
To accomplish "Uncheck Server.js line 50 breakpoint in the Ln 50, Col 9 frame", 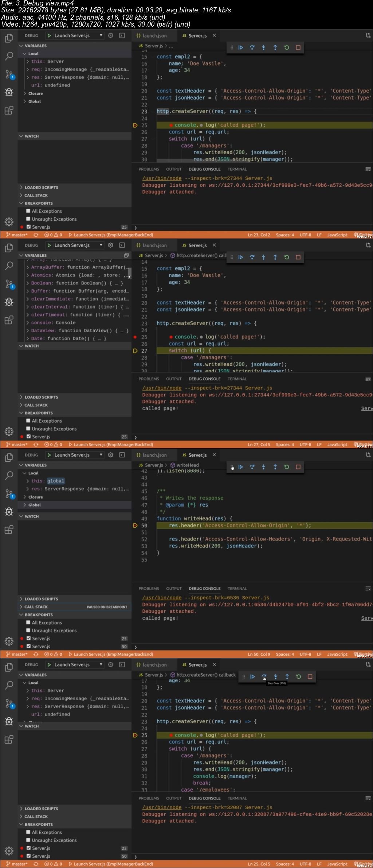I will coord(28,646).
